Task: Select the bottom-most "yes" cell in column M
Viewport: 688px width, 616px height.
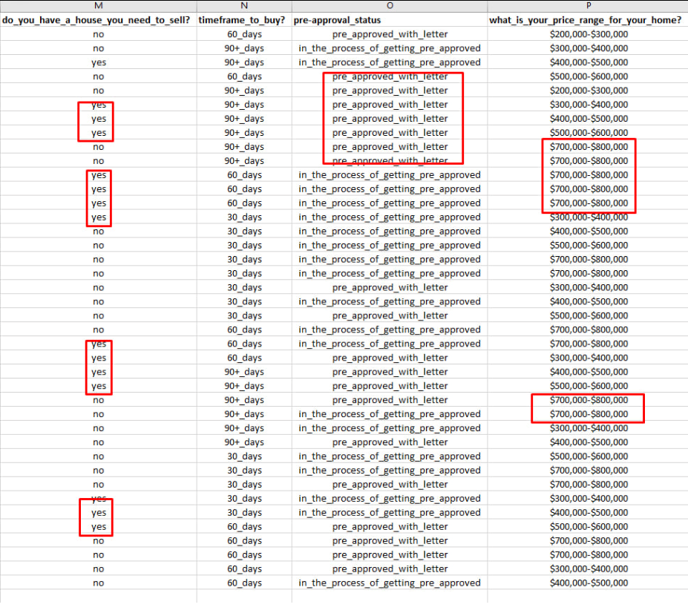Action: pos(98,527)
